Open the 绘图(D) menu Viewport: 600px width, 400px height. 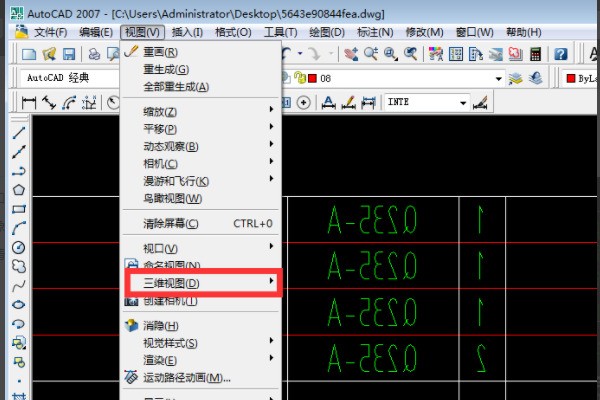point(327,32)
